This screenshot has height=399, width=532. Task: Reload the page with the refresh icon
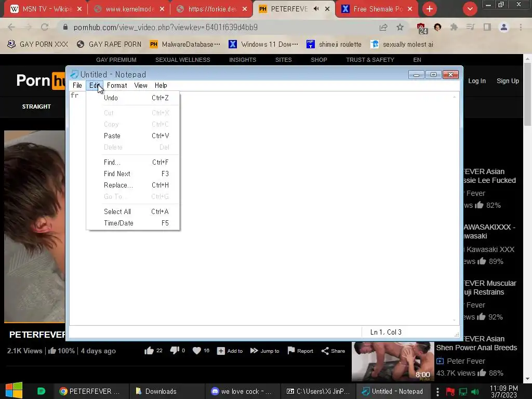[x=45, y=27]
